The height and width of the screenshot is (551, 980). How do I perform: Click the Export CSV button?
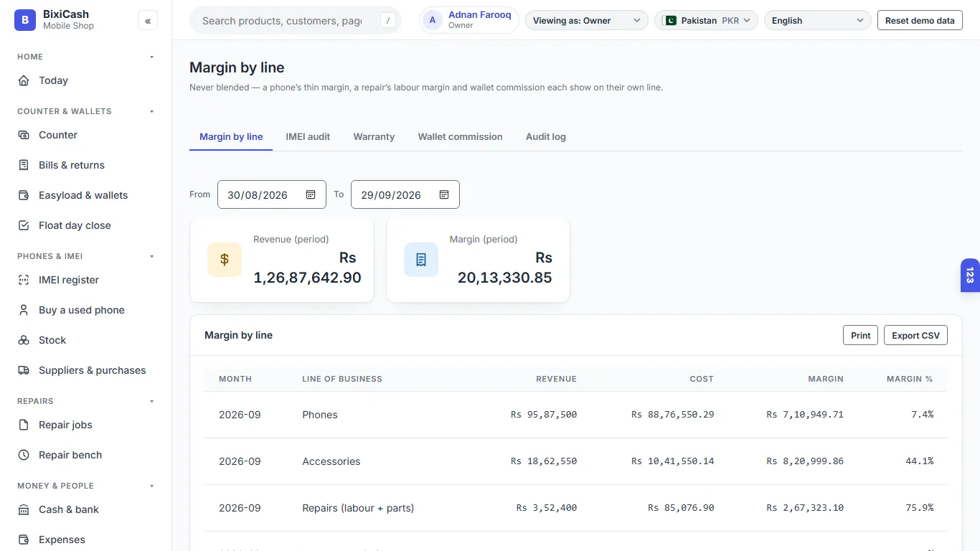tap(915, 335)
